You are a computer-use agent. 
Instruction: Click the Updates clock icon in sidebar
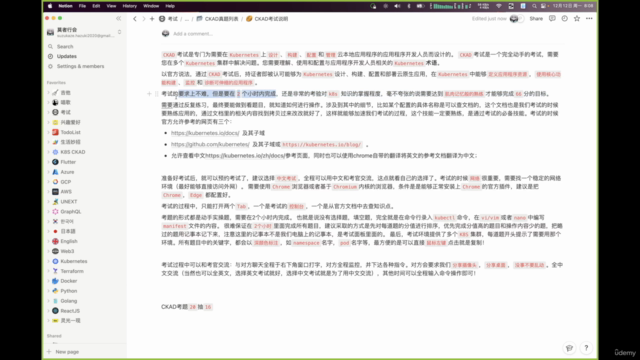click(x=51, y=56)
